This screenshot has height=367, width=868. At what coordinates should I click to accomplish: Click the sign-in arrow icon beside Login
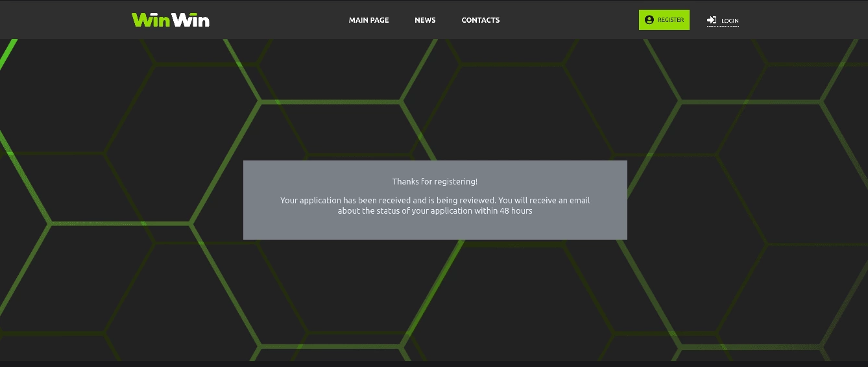point(712,20)
